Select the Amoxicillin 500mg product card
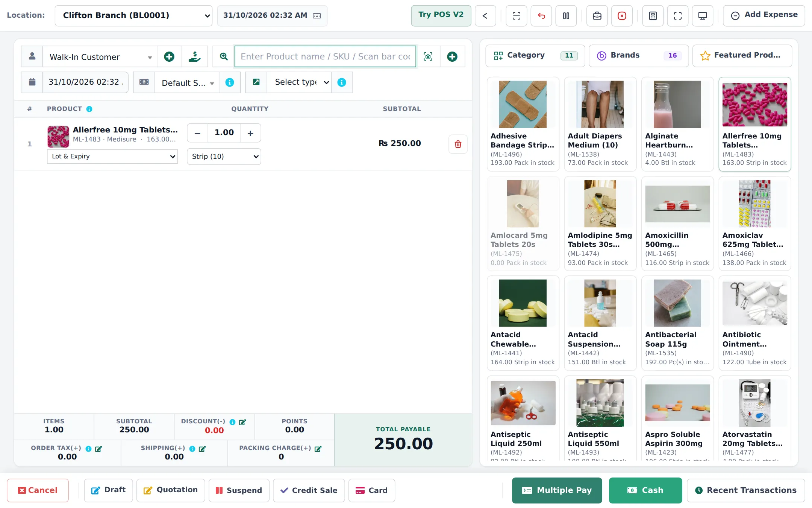The image size is (812, 508). (677, 224)
